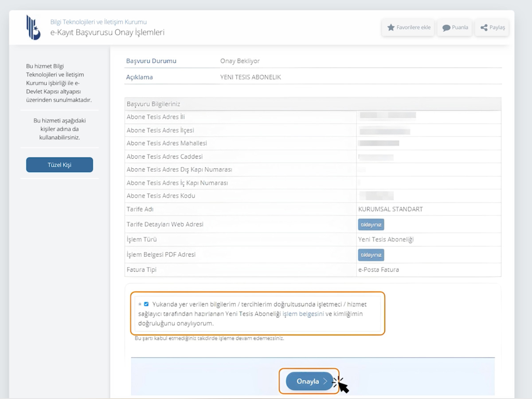Click the e-Kayıt Başvurusu Onay İşlemleri title
The image size is (532, 399).
coord(107,32)
